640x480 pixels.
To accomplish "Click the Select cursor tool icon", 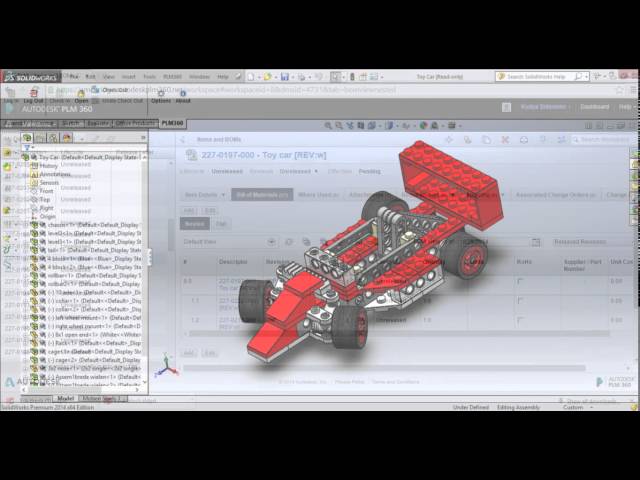I will pyautogui.click(x=336, y=76).
